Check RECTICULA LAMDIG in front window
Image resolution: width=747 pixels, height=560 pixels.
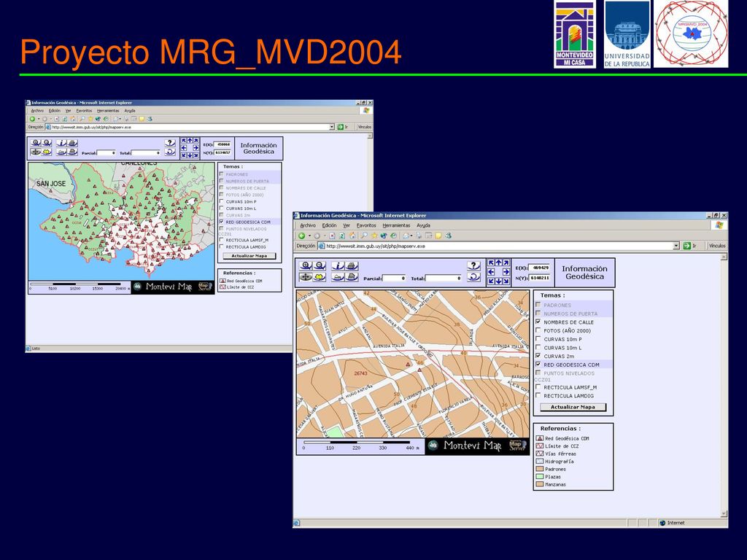538,395
